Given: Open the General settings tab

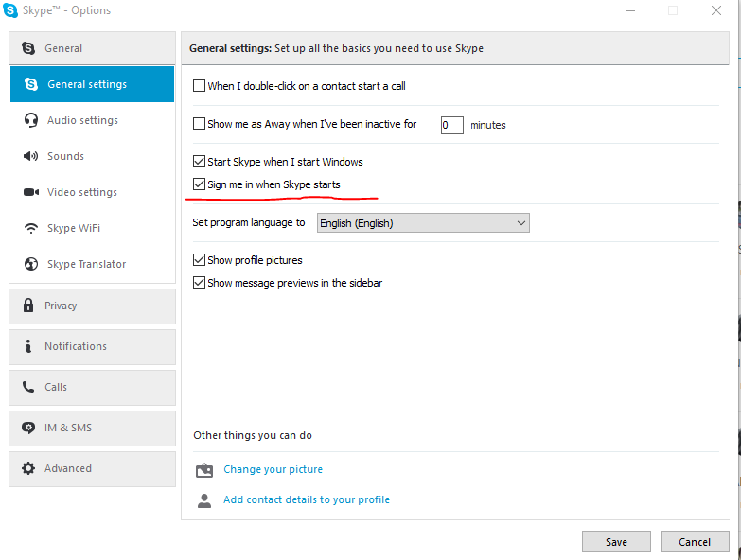Looking at the screenshot, I should pyautogui.click(x=92, y=84).
